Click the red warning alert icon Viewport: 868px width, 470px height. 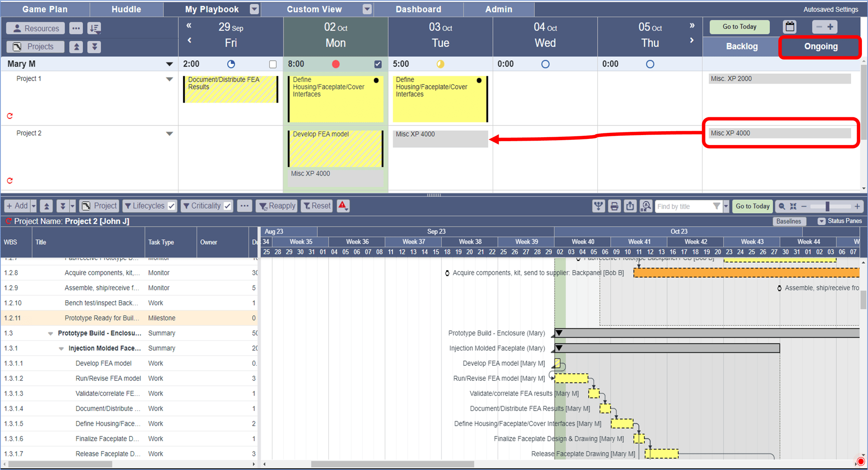tap(343, 206)
